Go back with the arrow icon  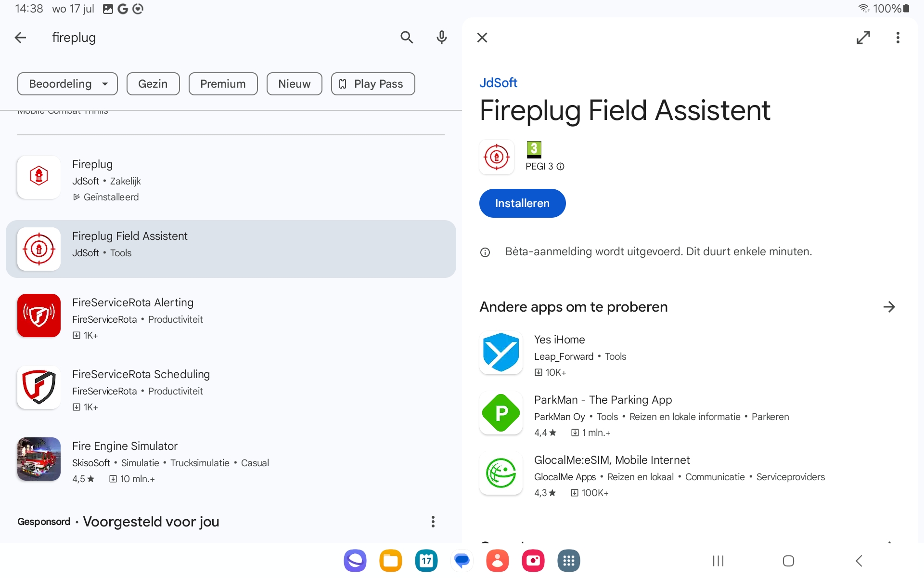pos(20,38)
